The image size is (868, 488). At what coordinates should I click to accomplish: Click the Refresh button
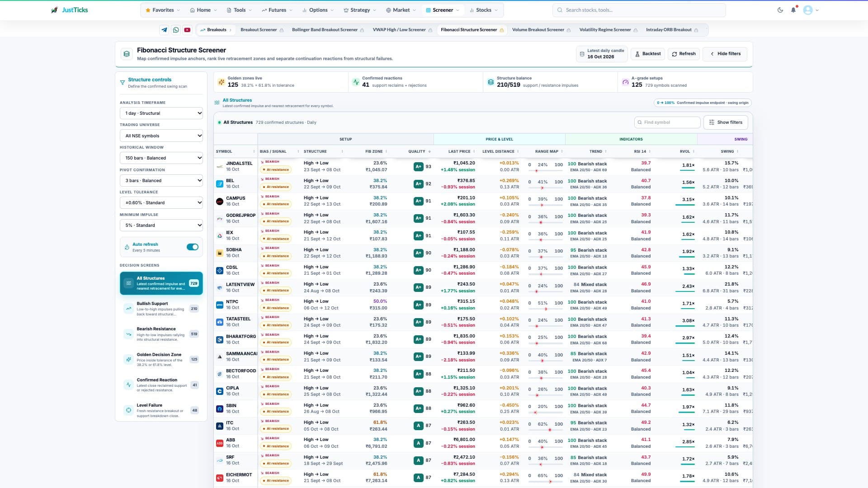684,54
